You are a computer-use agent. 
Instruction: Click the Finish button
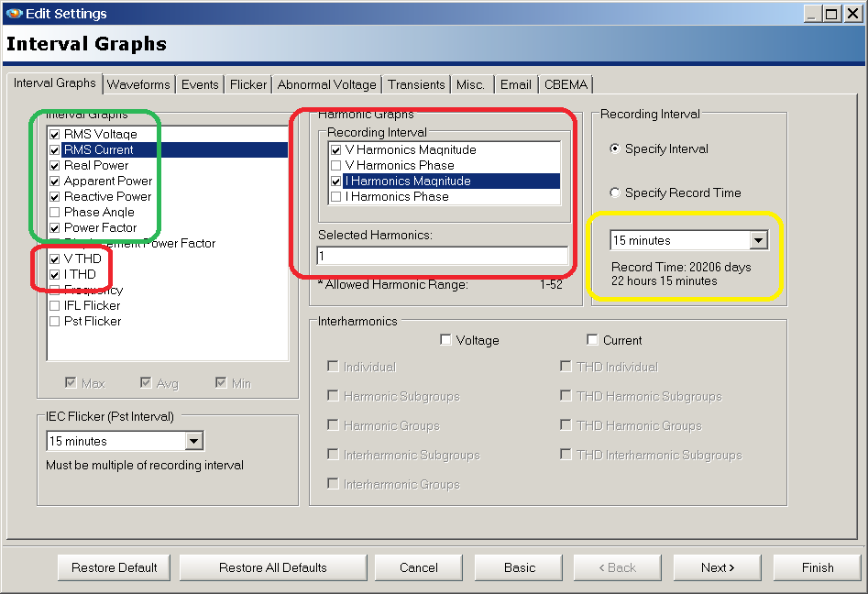815,567
